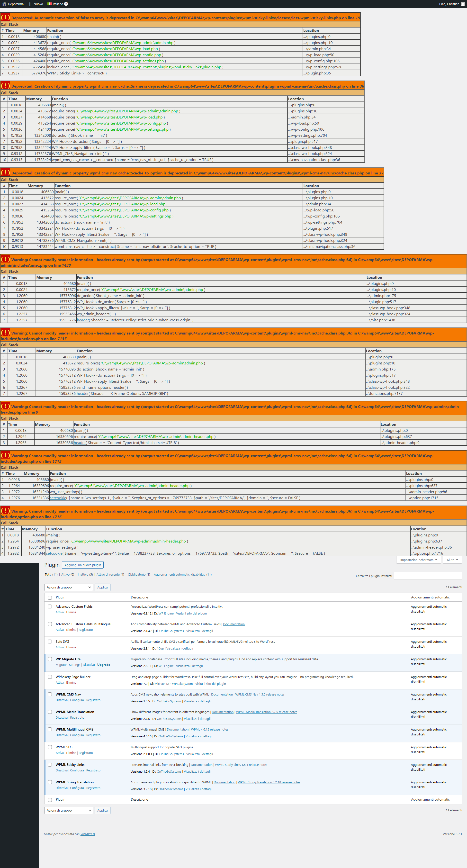
Task: Check the Advanced Custom Fields checkbox
Action: click(x=50, y=606)
